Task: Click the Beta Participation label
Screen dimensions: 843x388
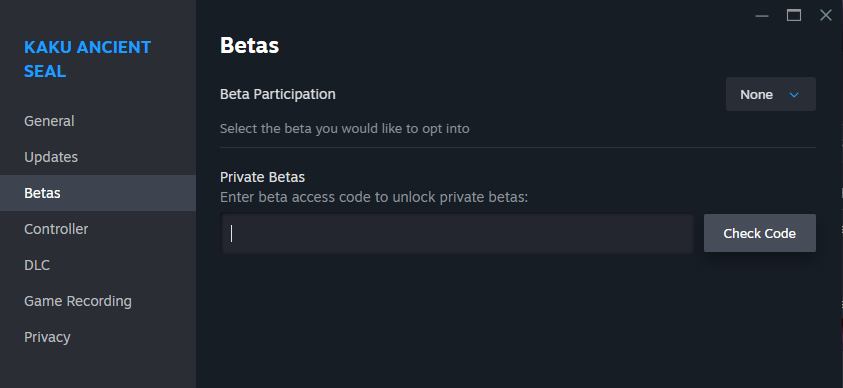Action: coord(277,94)
